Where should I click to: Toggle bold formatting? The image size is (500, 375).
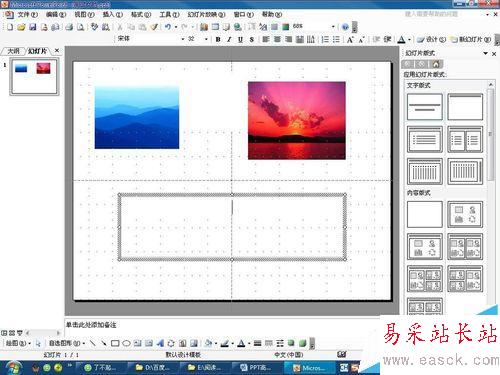(218, 39)
